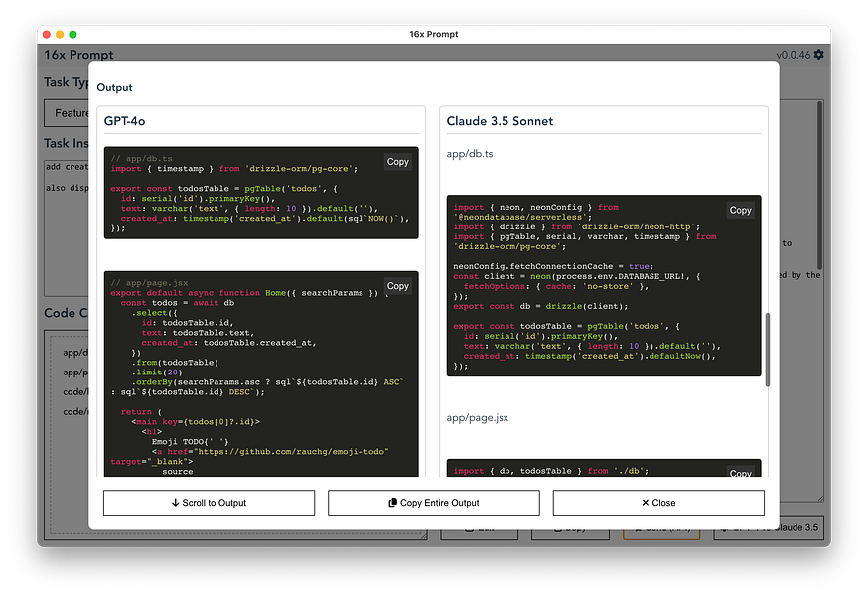Click the v0.0.46 version label
This screenshot has height=596, width=868.
tap(794, 55)
